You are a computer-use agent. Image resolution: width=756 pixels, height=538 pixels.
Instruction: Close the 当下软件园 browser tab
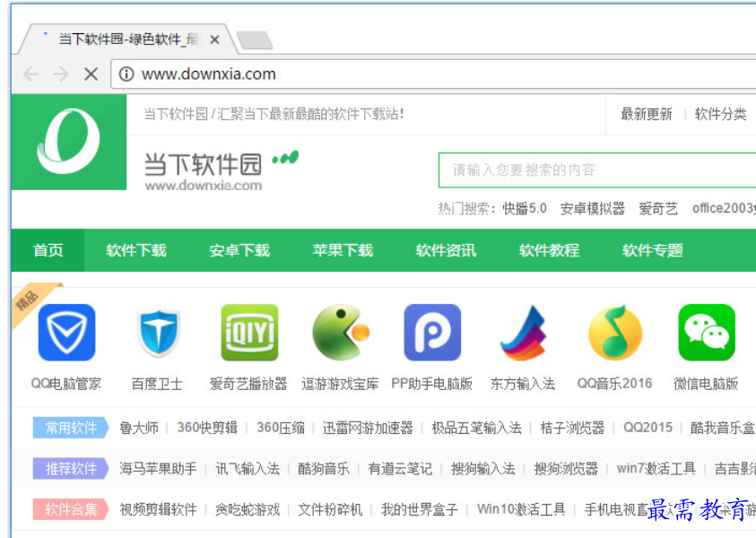pyautogui.click(x=215, y=39)
